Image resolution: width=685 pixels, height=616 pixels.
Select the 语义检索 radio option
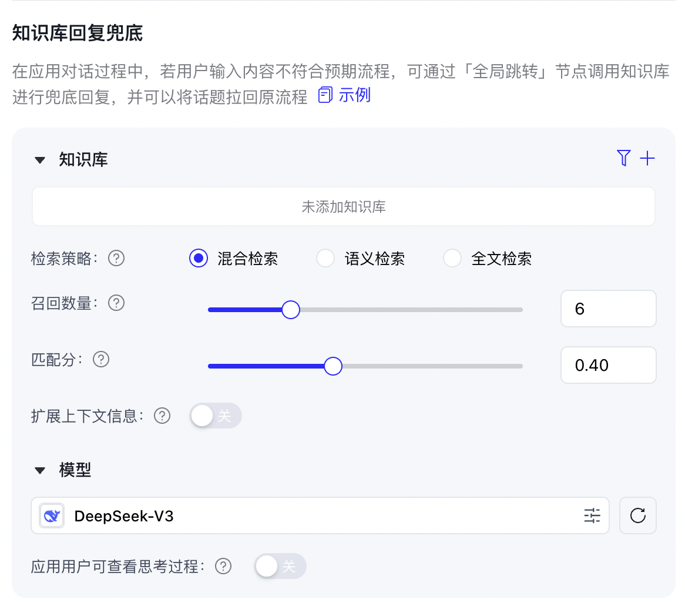[325, 258]
